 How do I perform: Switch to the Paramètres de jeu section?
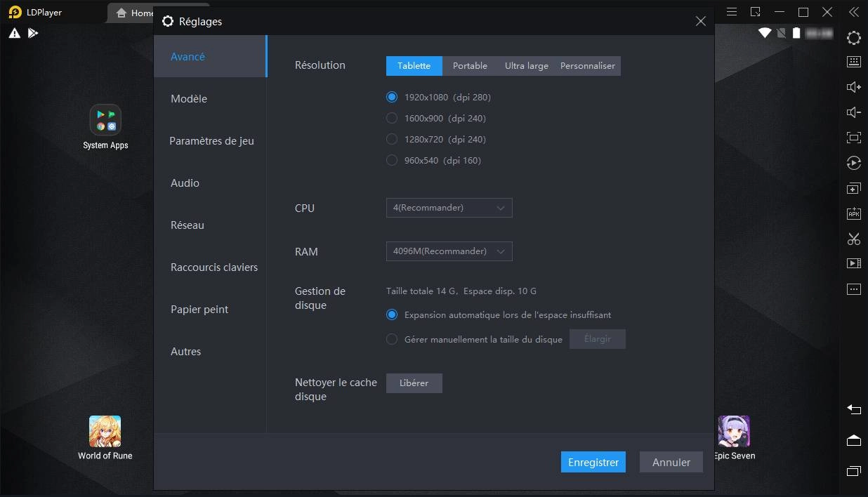211,141
